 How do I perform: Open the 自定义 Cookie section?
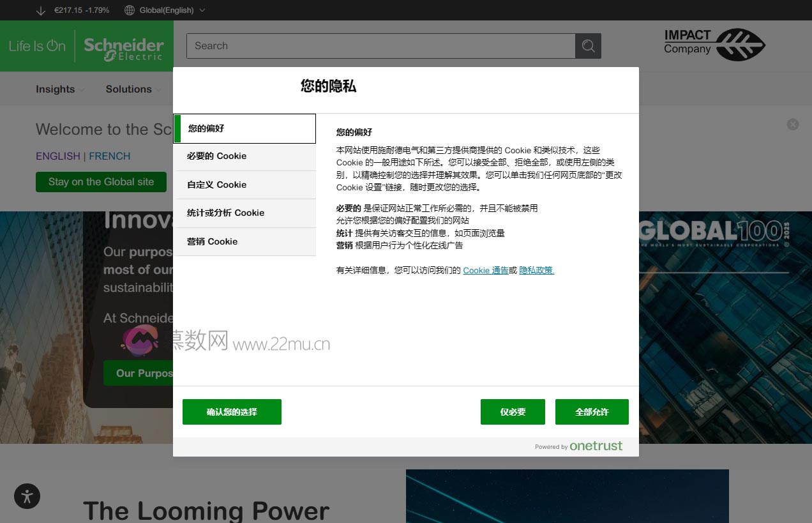pos(244,185)
